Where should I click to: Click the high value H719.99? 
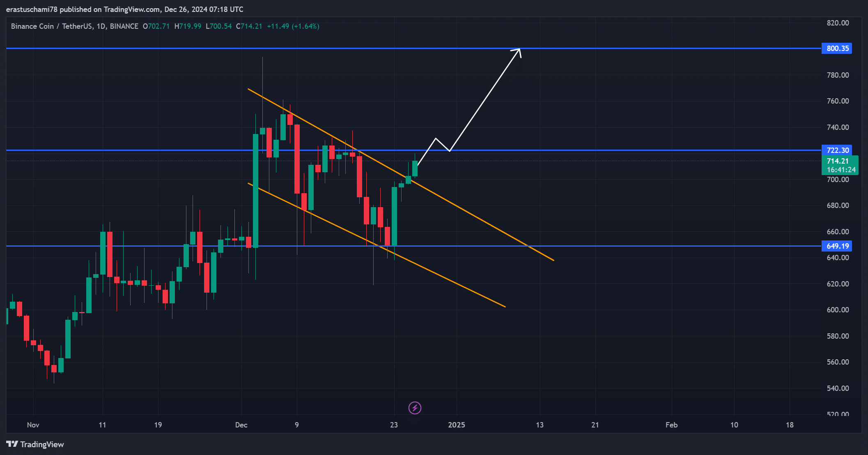click(188, 26)
